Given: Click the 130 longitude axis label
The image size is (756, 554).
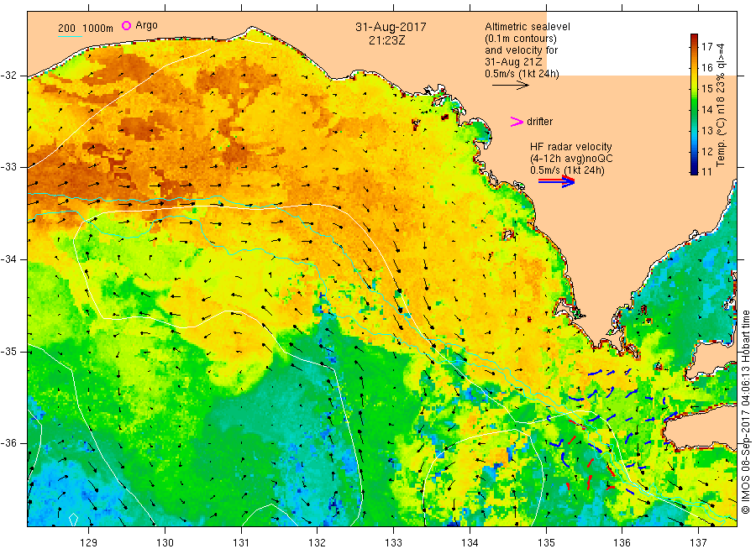Looking at the screenshot, I should point(165,543).
